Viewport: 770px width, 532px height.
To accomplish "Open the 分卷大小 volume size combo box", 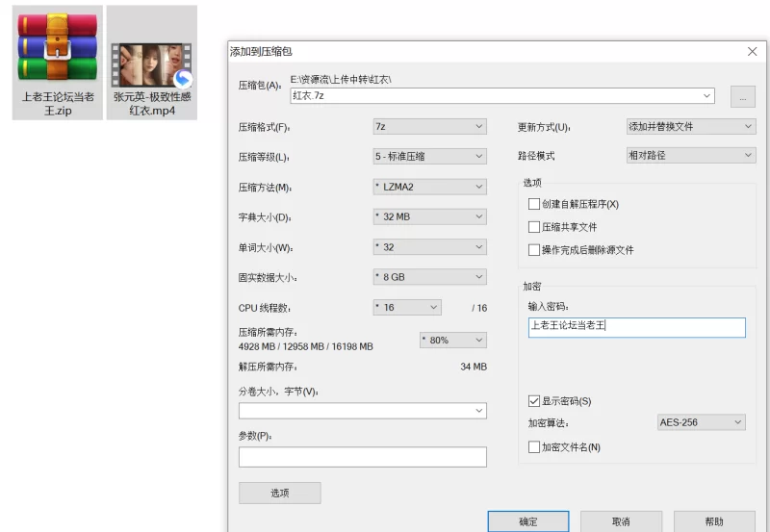I will (x=363, y=411).
